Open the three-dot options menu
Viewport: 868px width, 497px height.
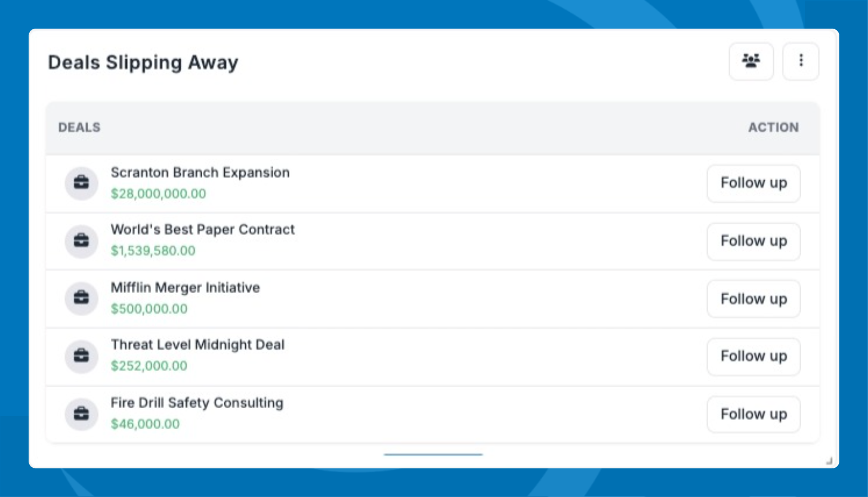click(x=801, y=61)
